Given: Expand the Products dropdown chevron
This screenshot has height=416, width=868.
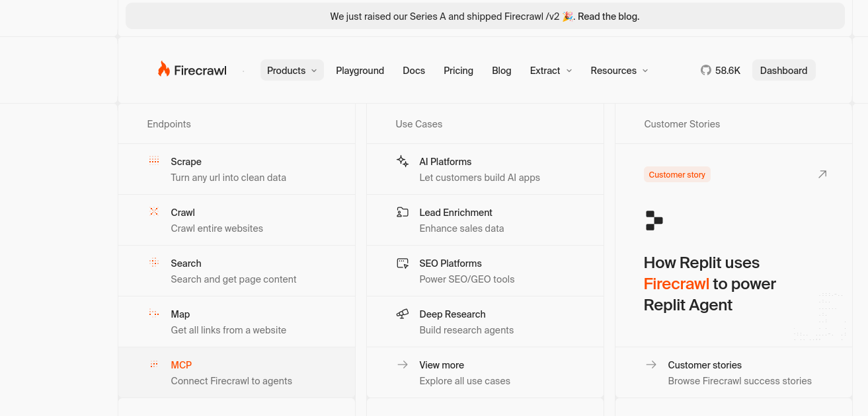Looking at the screenshot, I should (314, 71).
